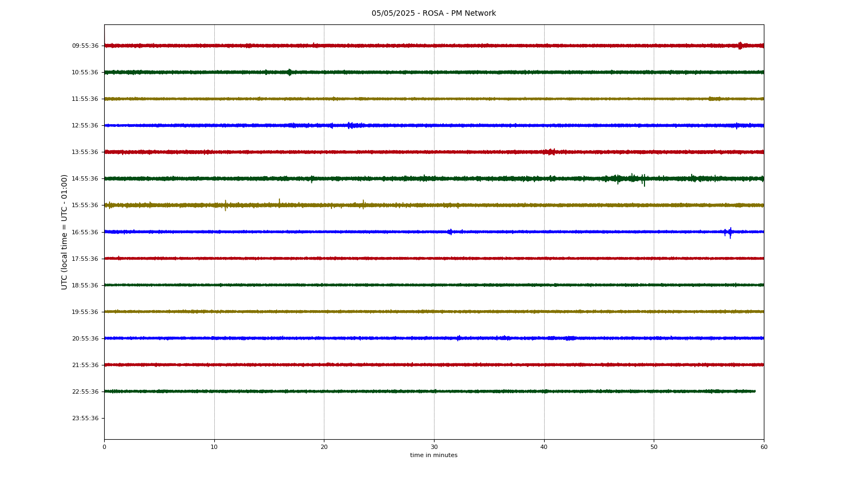868x488 pixels.
Task: Click the 18:55:36 time label
Action: (x=85, y=285)
